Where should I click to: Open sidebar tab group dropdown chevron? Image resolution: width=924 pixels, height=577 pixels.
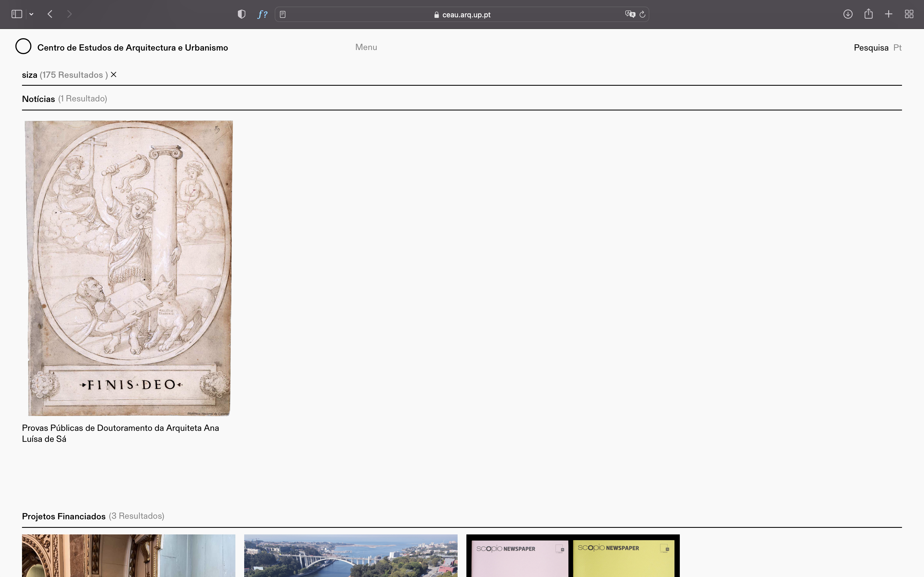tap(31, 14)
